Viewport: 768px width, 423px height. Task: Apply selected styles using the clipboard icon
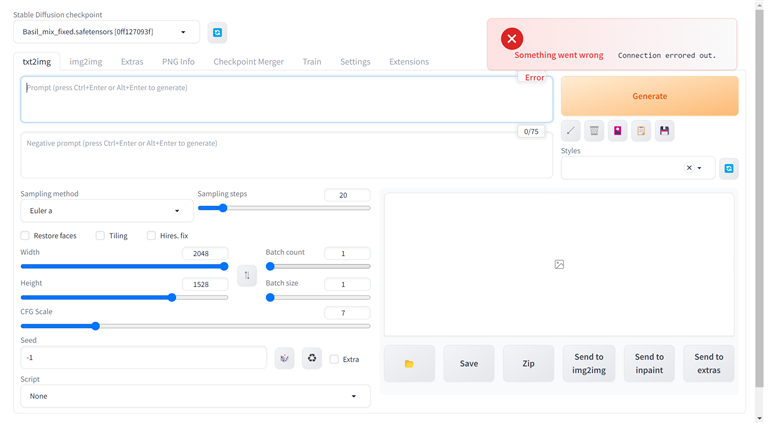(641, 131)
